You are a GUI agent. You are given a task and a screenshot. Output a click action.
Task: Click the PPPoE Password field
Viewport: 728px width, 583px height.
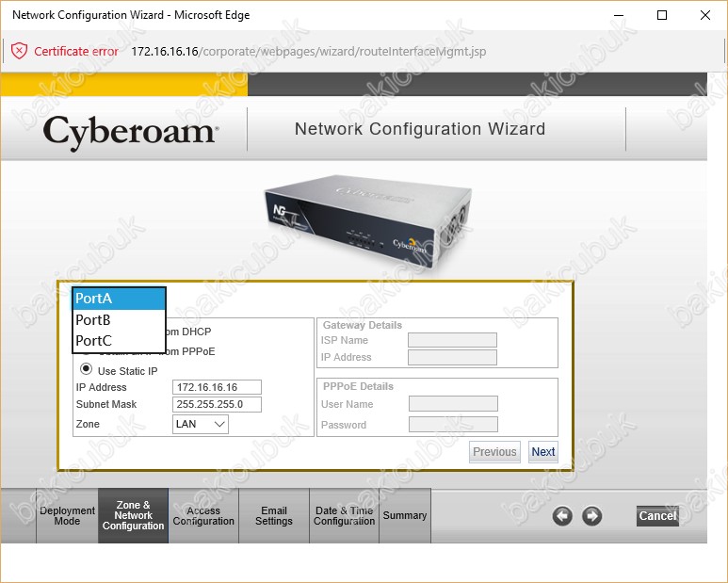pyautogui.click(x=453, y=424)
